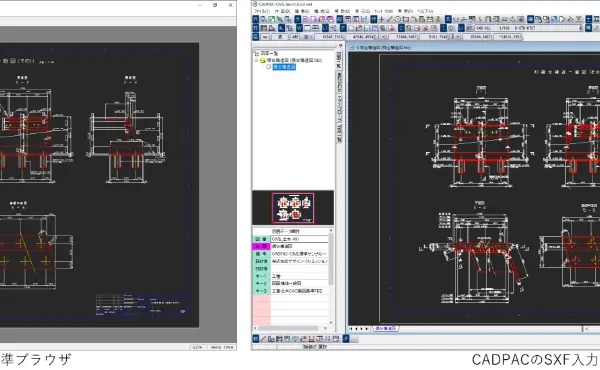This screenshot has width=600, height=370.
Task: Click the 図番 value field in properties table
Action: point(299,239)
